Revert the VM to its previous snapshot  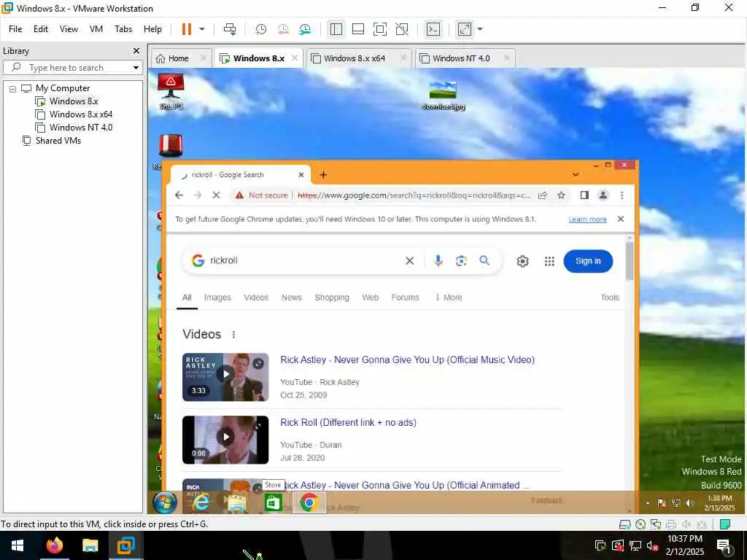pyautogui.click(x=283, y=29)
